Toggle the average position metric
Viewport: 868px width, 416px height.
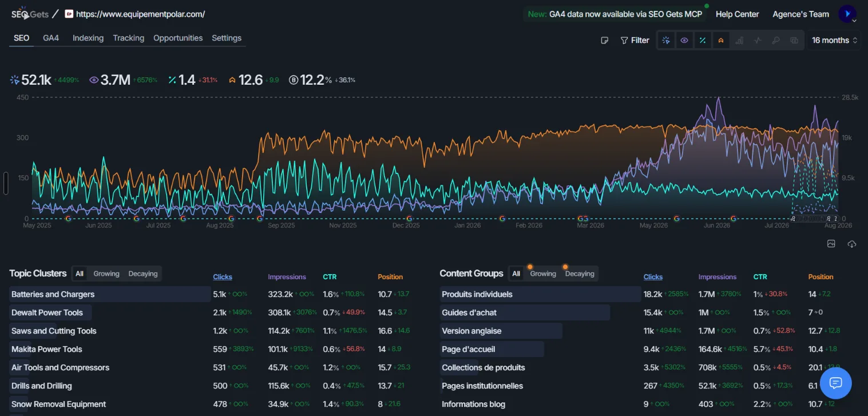pos(721,40)
